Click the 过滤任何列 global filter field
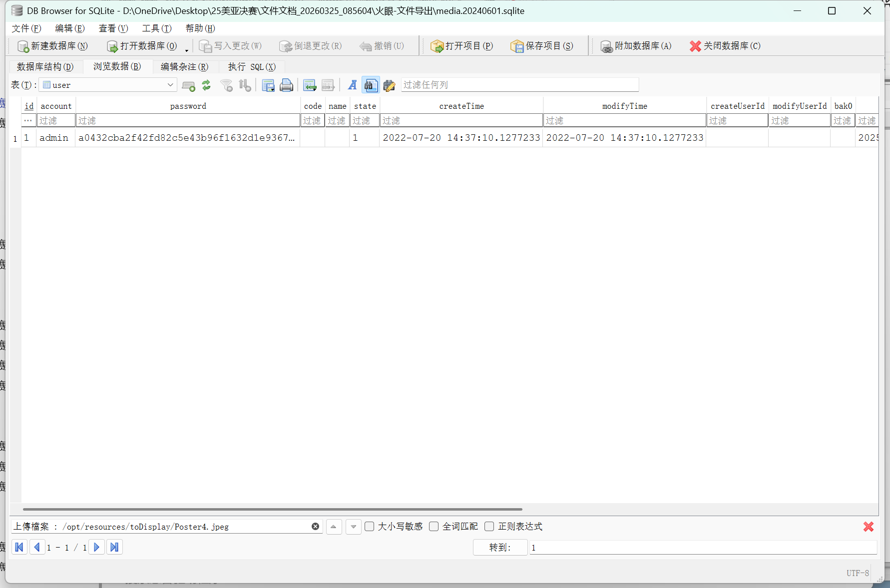890x588 pixels. 520,85
